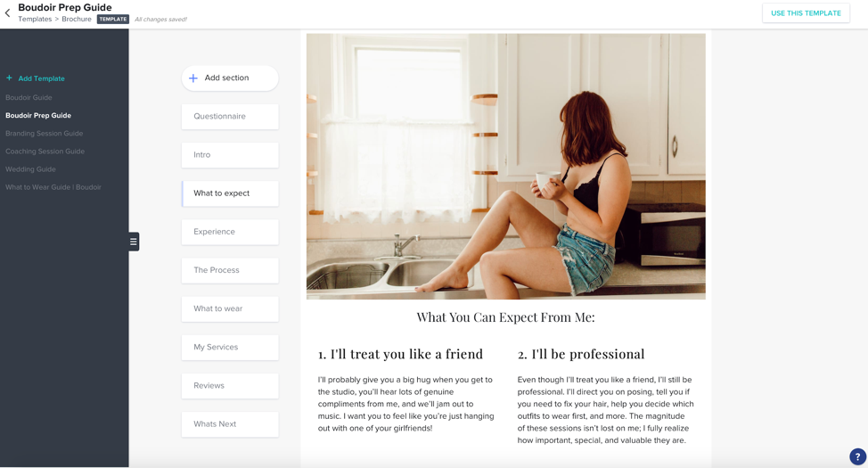Collapse sidebar with hamburger handle
Viewport: 868px width, 468px height.
point(134,242)
